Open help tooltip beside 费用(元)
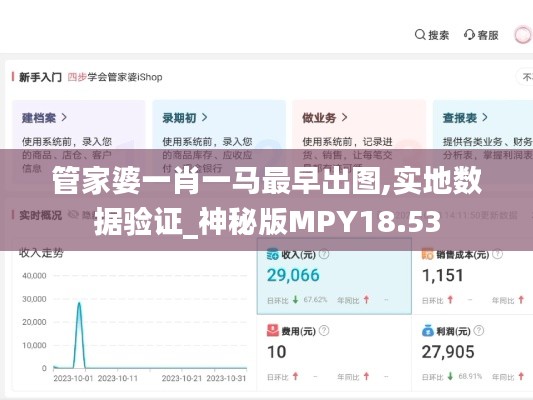The height and width of the screenshot is (400, 533). 324,330
